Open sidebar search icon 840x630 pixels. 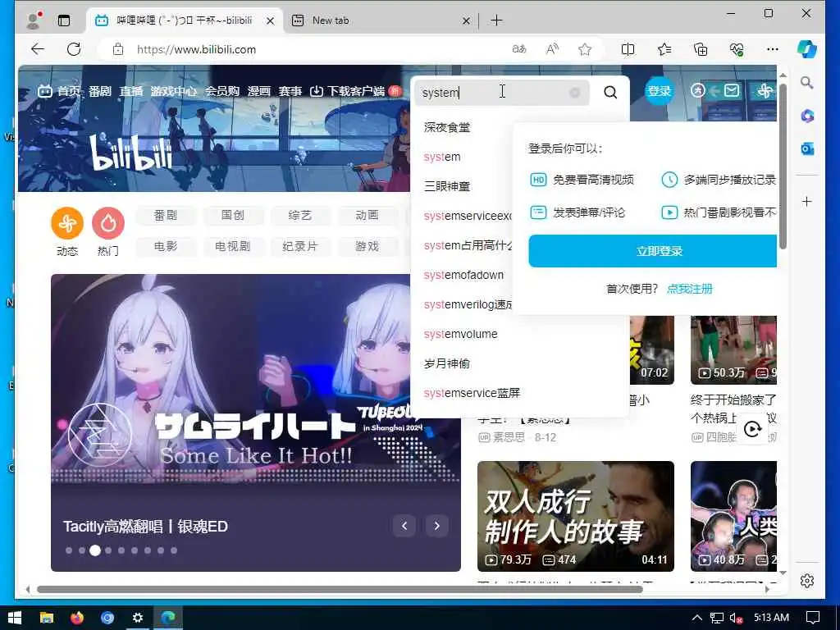pyautogui.click(x=807, y=83)
